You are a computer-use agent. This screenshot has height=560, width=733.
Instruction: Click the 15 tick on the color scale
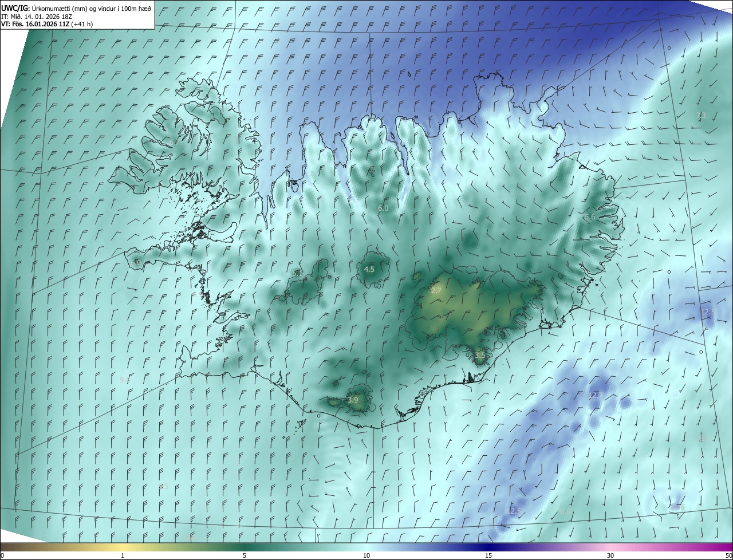(x=488, y=555)
